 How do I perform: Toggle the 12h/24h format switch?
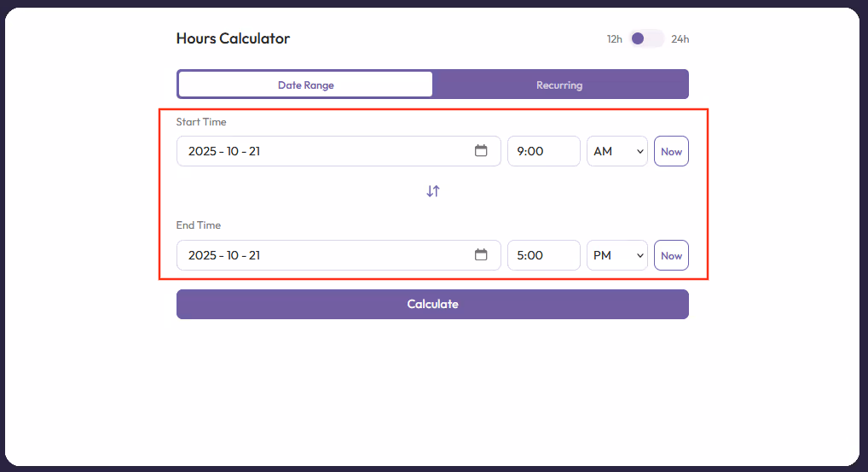[646, 38]
